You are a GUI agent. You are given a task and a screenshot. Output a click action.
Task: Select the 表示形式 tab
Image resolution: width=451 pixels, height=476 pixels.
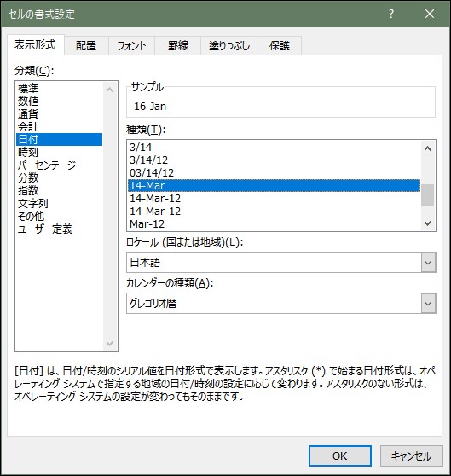point(35,44)
